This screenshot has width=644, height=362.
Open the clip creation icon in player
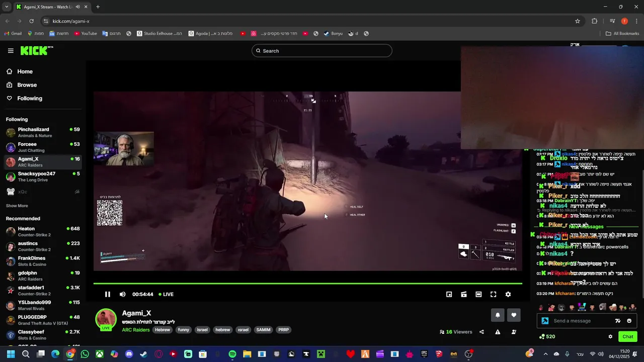pos(464,295)
